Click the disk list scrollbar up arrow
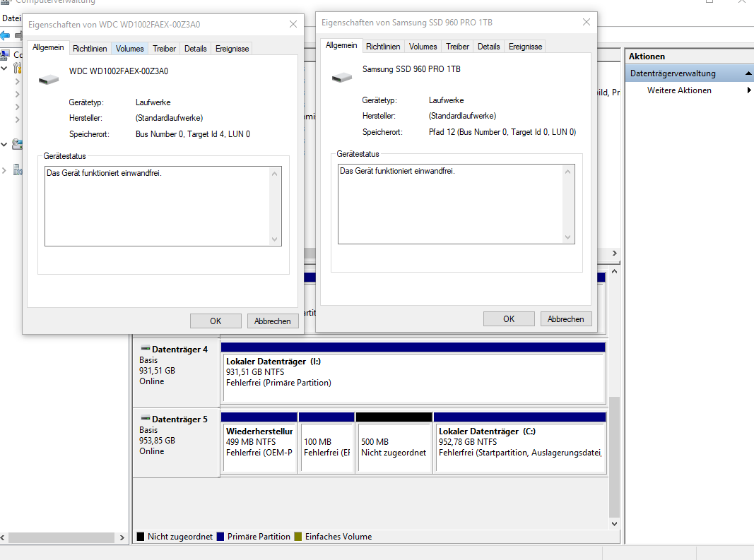 pyautogui.click(x=614, y=272)
